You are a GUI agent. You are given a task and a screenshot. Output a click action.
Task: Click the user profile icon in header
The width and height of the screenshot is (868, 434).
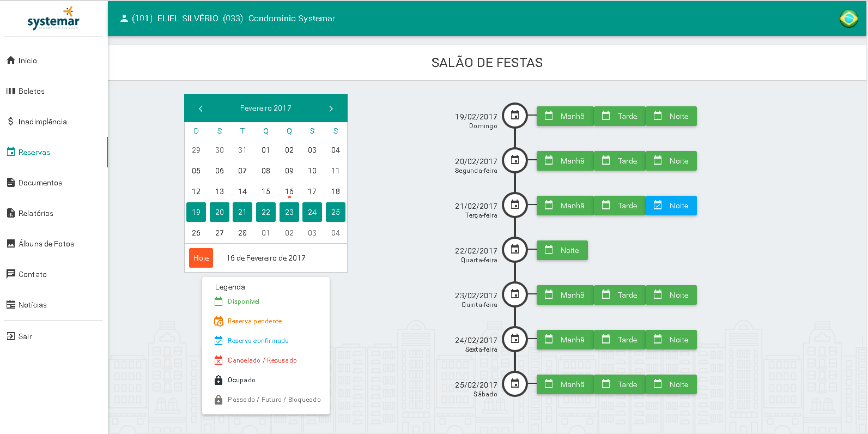(124, 19)
